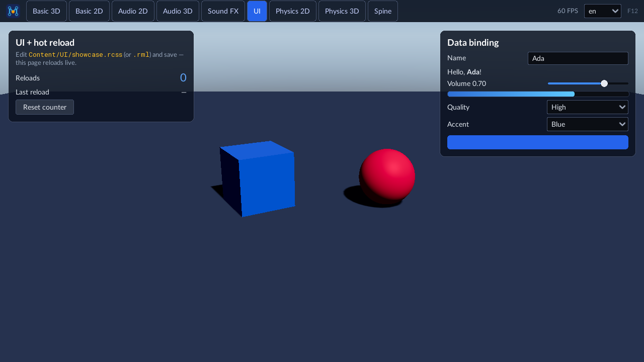Click the blue volume progress bar
This screenshot has width=644, height=362.
(538, 94)
